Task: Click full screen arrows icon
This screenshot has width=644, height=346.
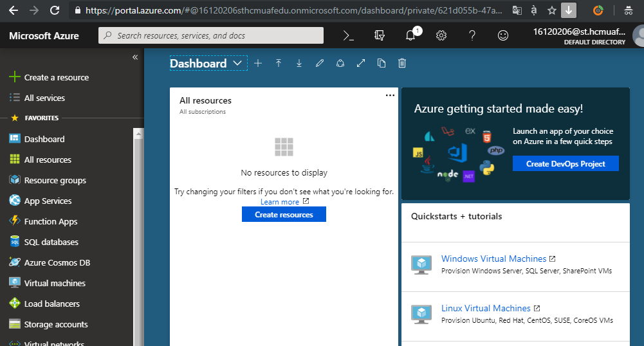Action: coord(361,63)
